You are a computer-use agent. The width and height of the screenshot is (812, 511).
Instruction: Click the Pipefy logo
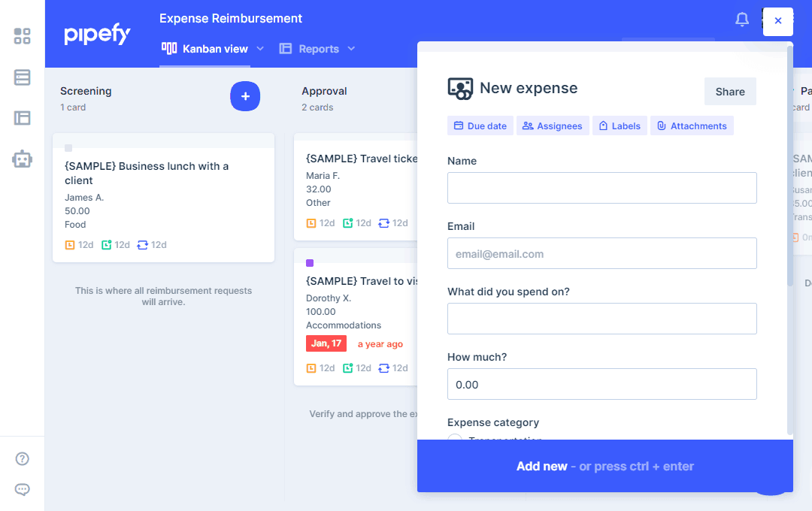point(97,35)
